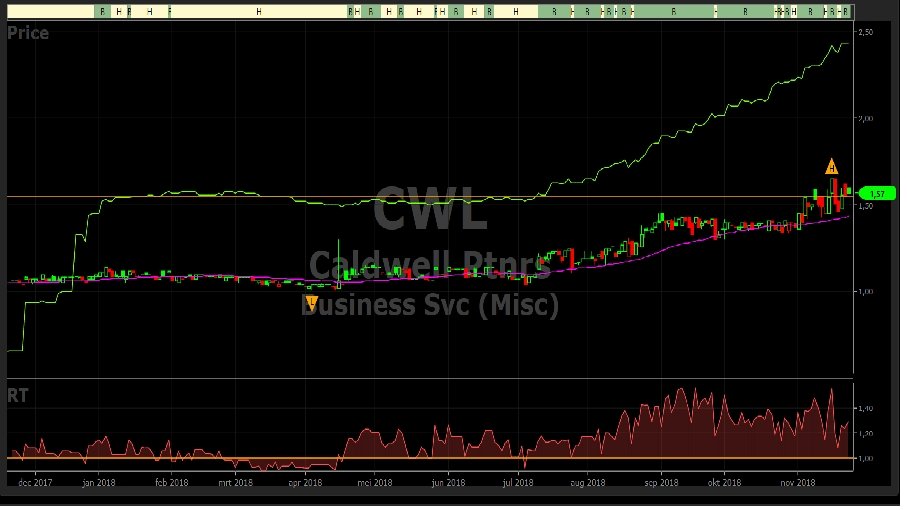Click the 'okt 2018' date label
907x510 pixels.
click(724, 482)
